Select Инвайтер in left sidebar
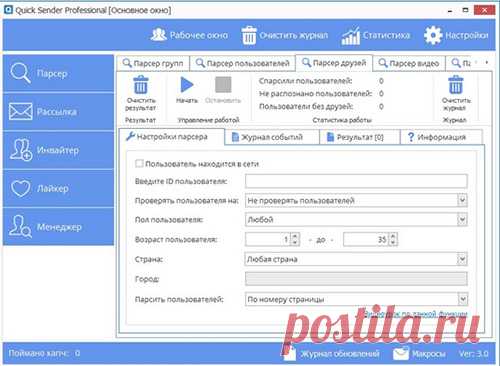The image size is (500, 366). pyautogui.click(x=58, y=150)
